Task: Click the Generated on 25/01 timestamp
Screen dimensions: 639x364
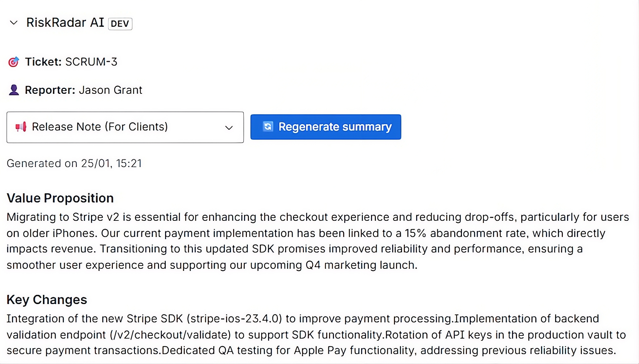Action: [x=74, y=163]
